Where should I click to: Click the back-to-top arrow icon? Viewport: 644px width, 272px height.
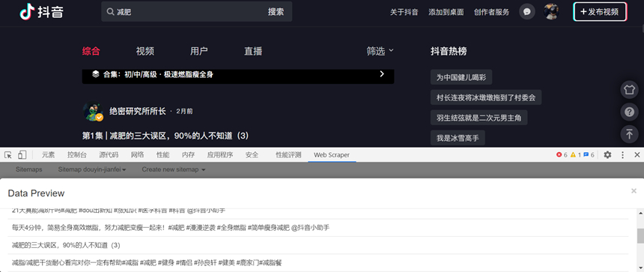pyautogui.click(x=629, y=133)
